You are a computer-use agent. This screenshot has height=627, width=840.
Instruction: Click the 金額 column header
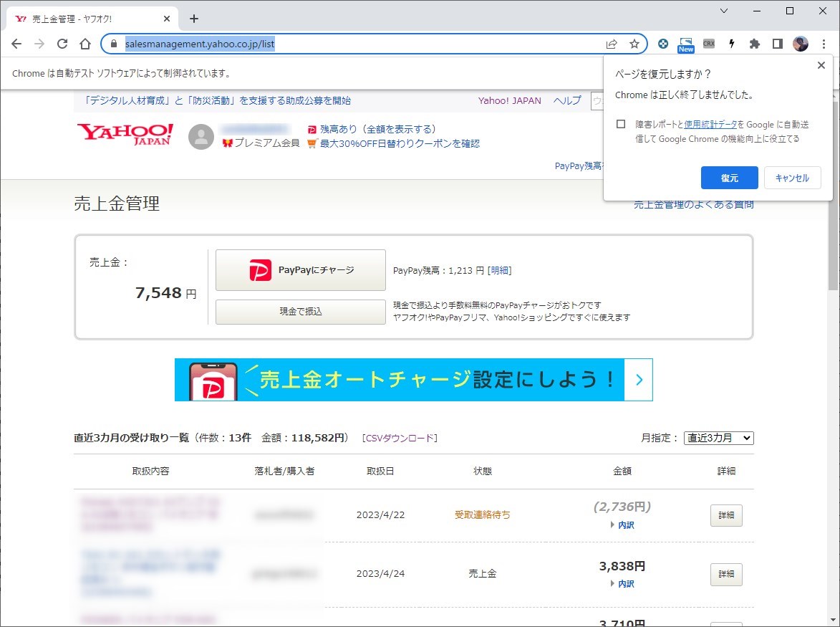click(x=622, y=471)
